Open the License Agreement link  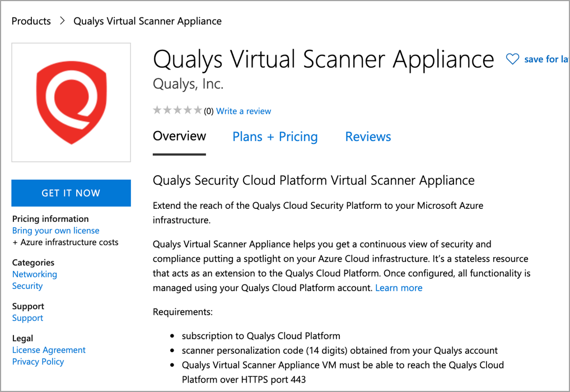point(49,350)
